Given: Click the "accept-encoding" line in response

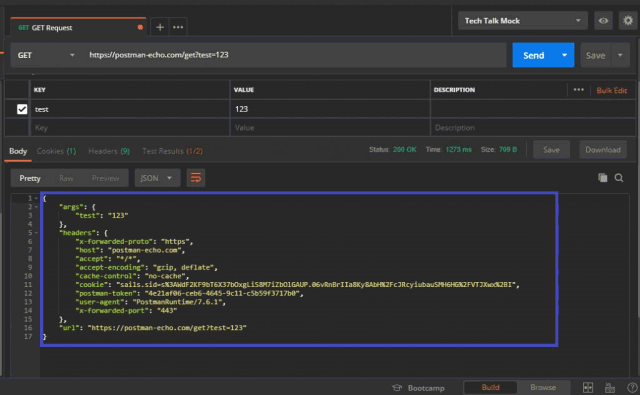Looking at the screenshot, I should (x=146, y=268).
